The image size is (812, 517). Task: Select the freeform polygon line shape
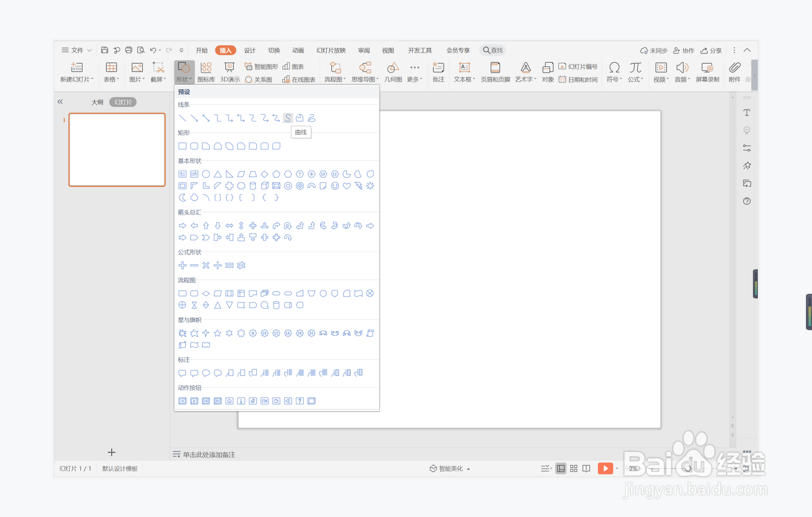coord(300,118)
